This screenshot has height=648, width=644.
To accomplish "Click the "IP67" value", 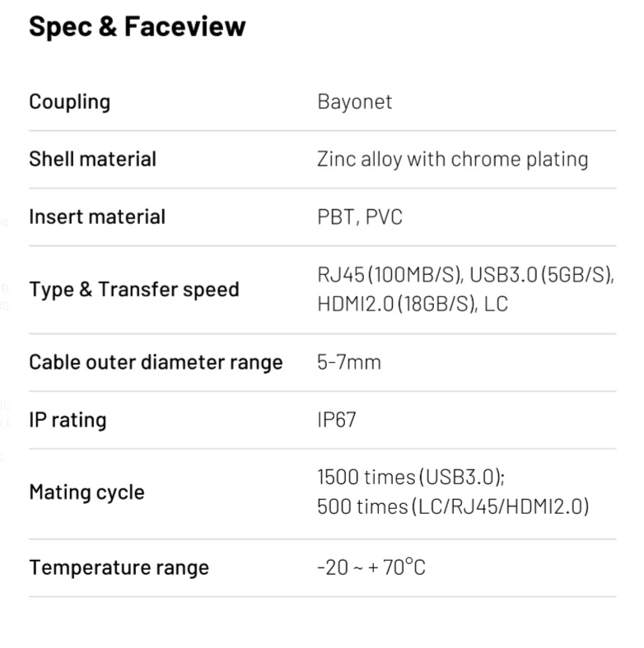I will tap(337, 420).
